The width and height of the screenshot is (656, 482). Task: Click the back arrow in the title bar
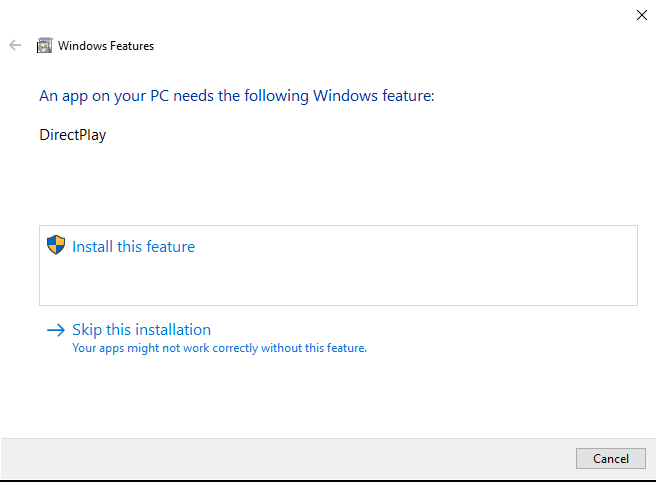[15, 45]
